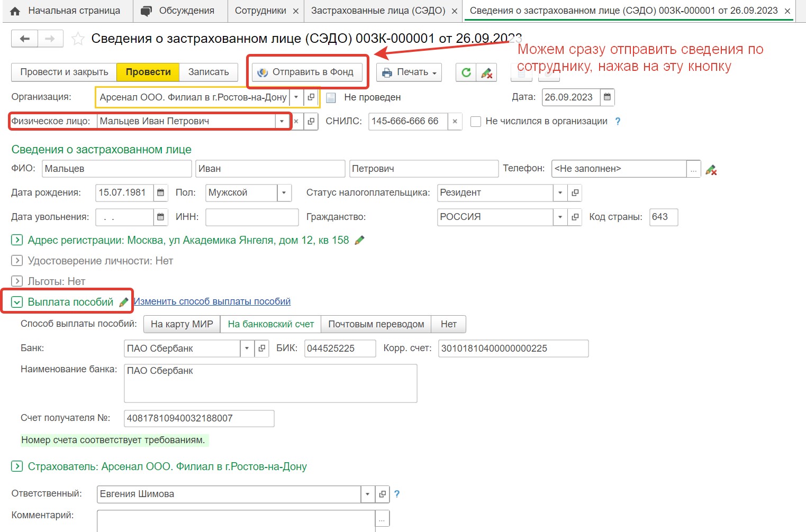
Task: Add this document to favorites with the star
Action: click(x=78, y=39)
